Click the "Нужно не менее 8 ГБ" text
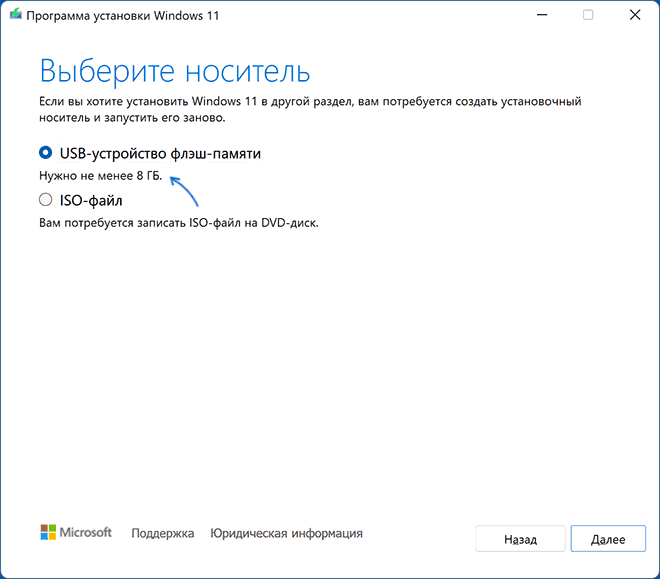The height and width of the screenshot is (579, 660). pyautogui.click(x=99, y=177)
